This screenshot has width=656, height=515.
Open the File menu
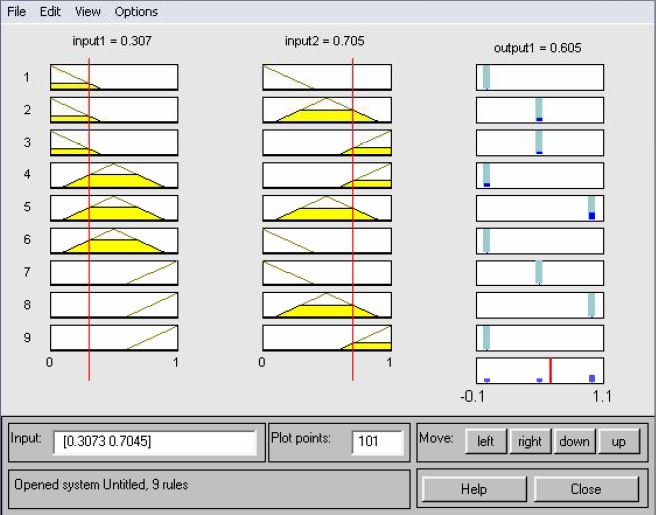pyautogui.click(x=17, y=11)
